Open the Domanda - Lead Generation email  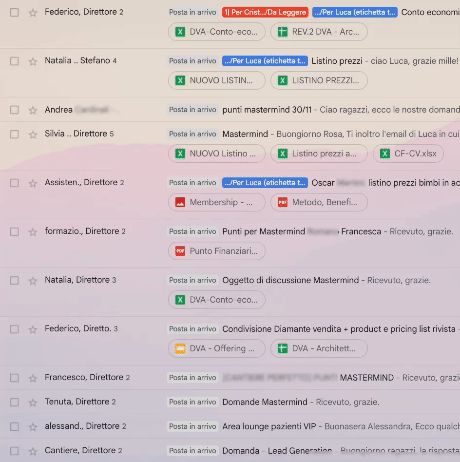pyautogui.click(x=277, y=451)
